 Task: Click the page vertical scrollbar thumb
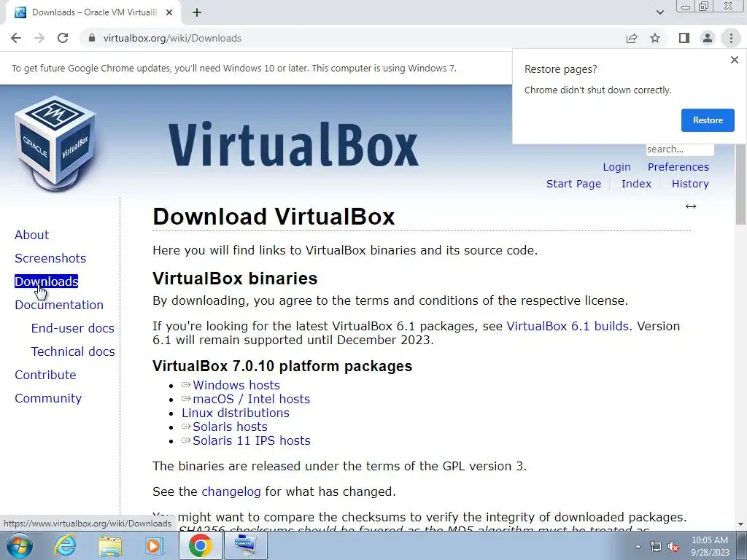tap(741, 183)
